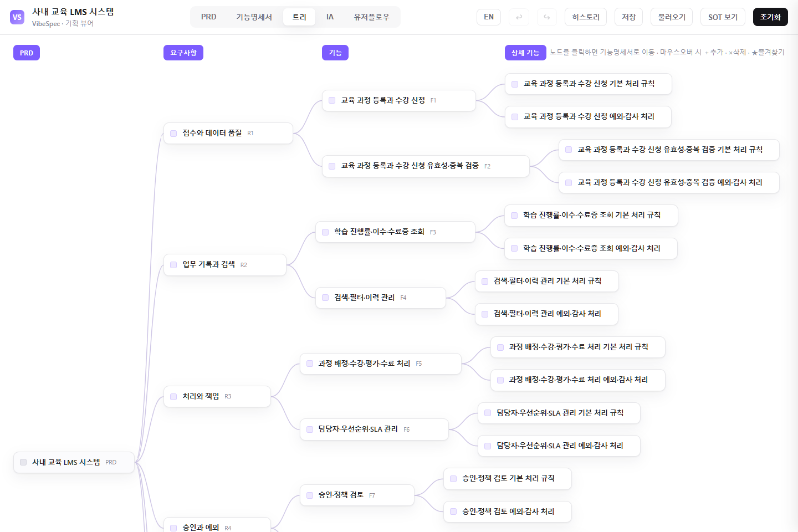Viewport: 798px width, 532px height.
Task: Open 검색·필터·이력 관리 F4 node
Action: [x=381, y=298]
